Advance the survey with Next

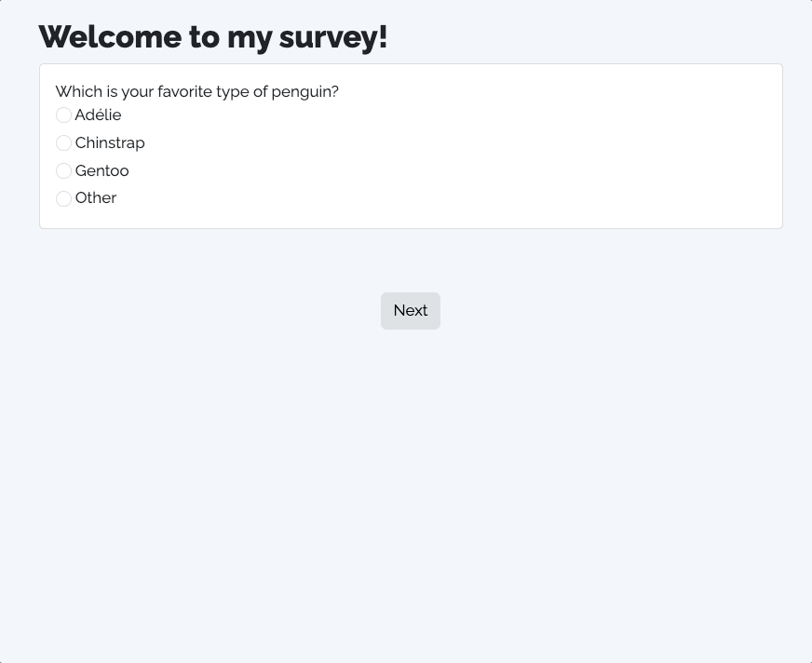[x=411, y=311]
